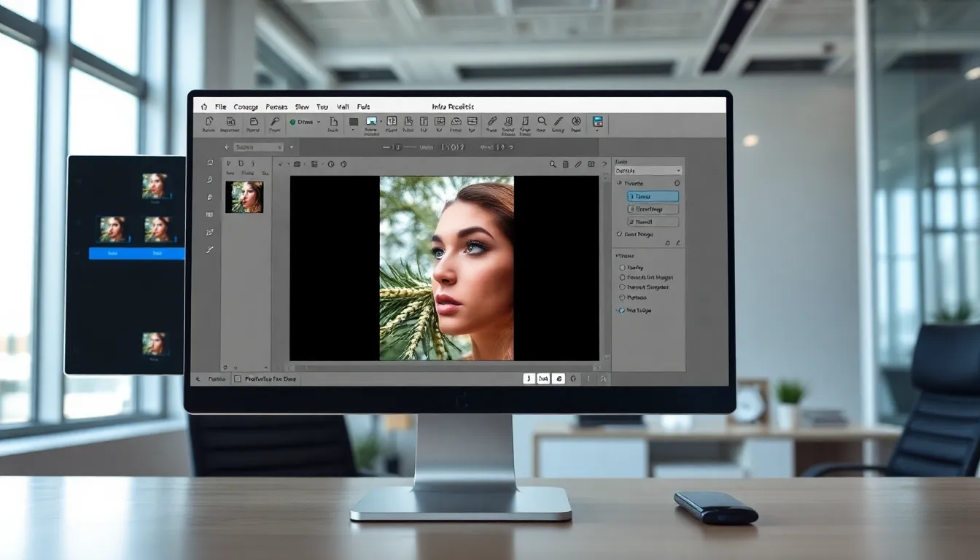Image resolution: width=980 pixels, height=560 pixels.
Task: Click the home icon in the menu bar
Action: (204, 106)
